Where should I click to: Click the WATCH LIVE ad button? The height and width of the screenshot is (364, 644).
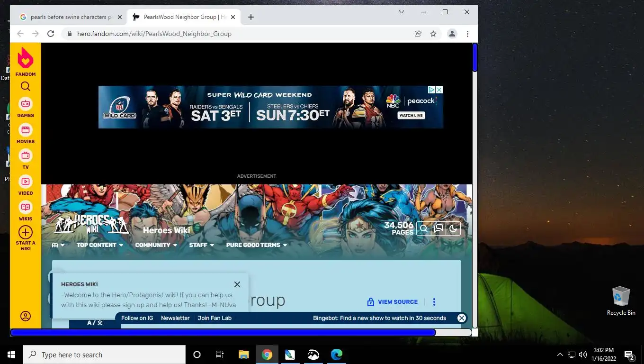pos(411,116)
